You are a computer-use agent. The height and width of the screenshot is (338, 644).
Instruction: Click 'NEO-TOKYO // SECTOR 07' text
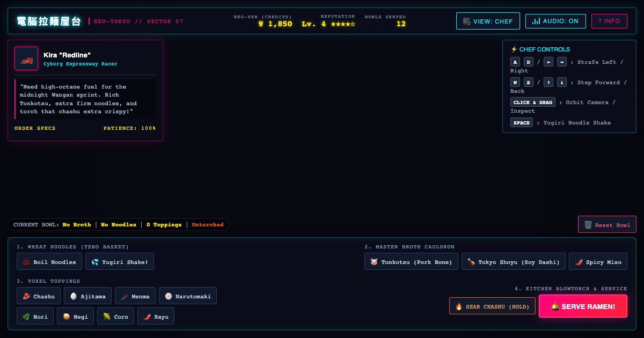coord(138,21)
